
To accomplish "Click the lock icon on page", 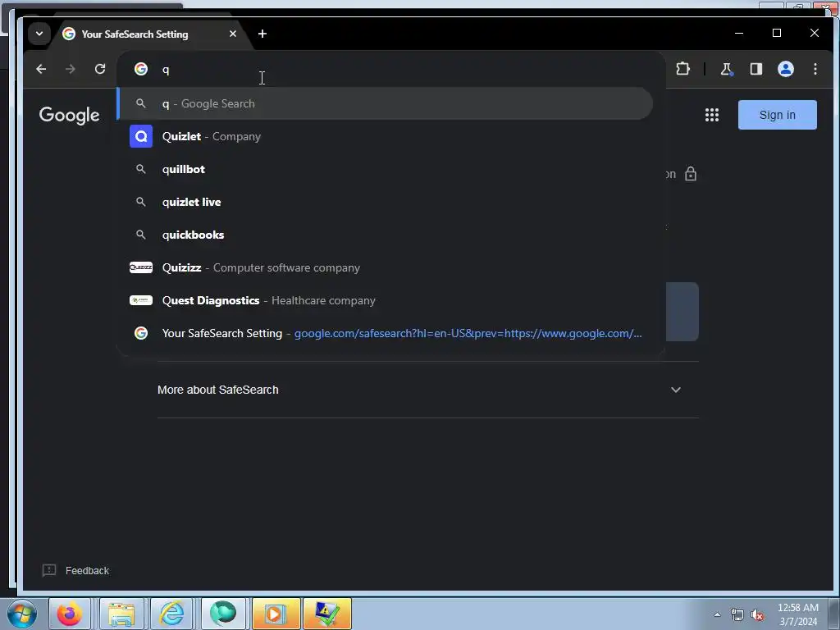I will (691, 174).
